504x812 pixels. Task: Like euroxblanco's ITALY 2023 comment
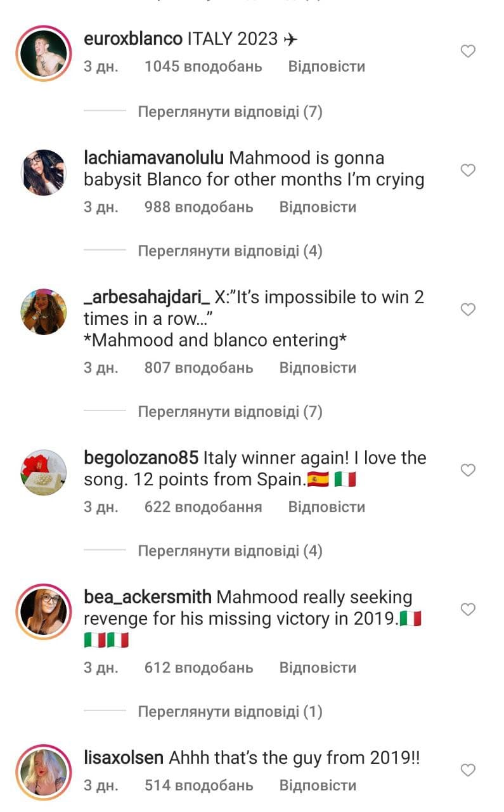[468, 51]
